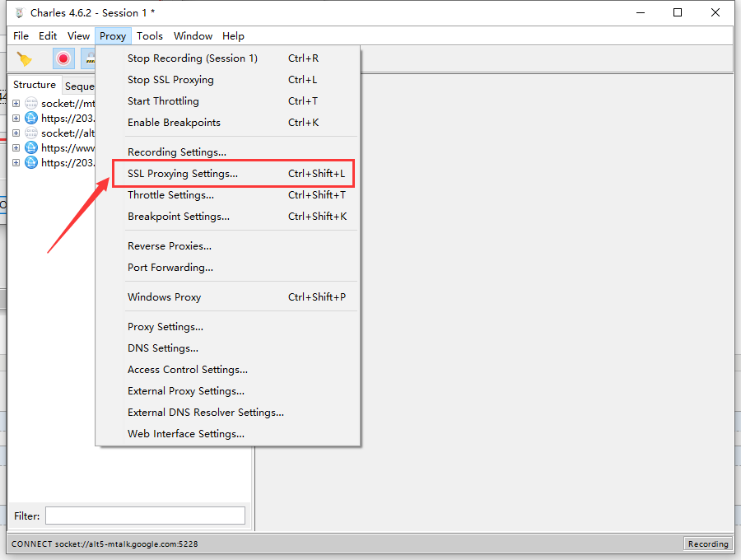Switch to the Sequence tab
This screenshot has height=560, width=741.
point(79,86)
